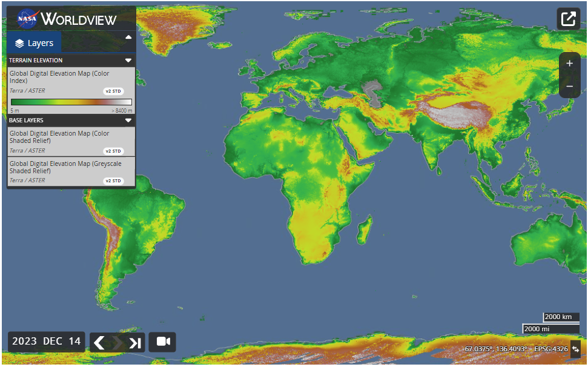Click the next day arrow
This screenshot has height=367, width=588.
[x=117, y=343]
